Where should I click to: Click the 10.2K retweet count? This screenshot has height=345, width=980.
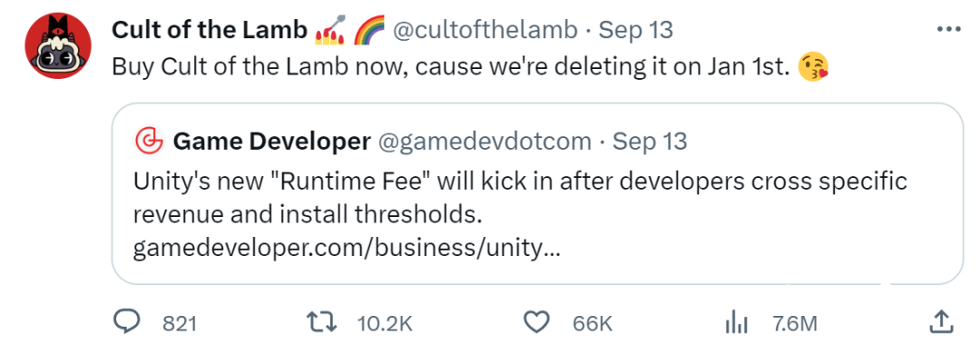click(385, 323)
